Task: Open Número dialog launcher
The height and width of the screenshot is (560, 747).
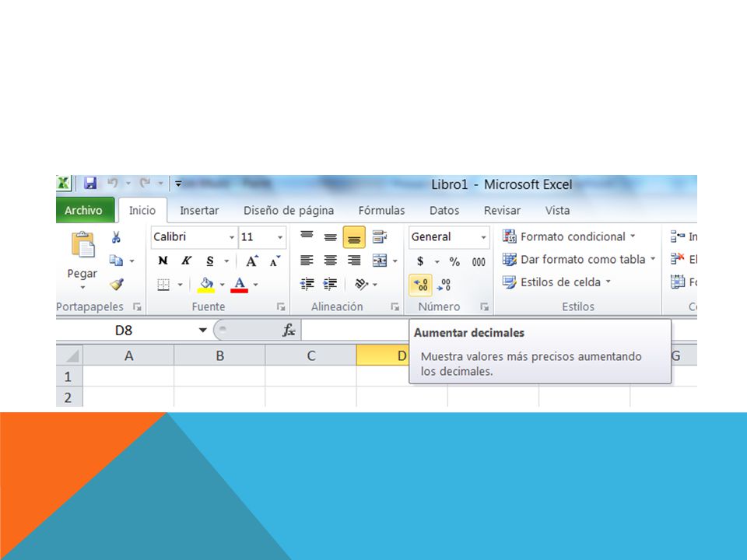Action: coord(485,307)
